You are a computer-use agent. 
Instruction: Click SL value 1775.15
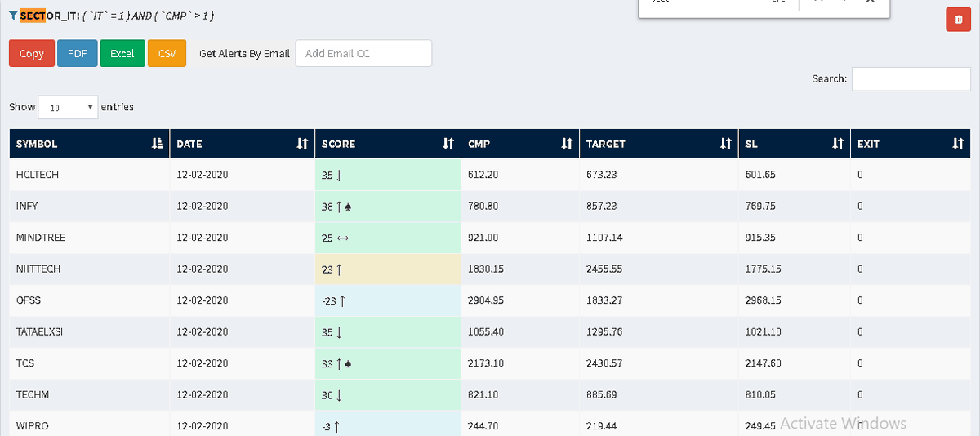764,269
